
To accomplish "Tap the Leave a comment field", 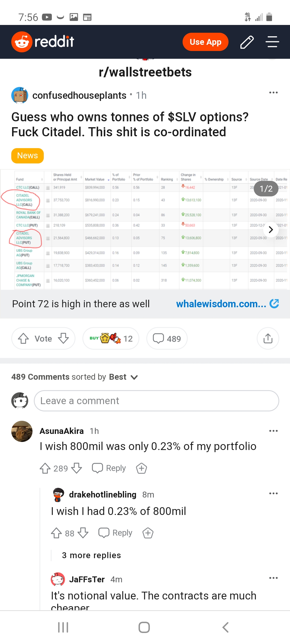I will (156, 401).
